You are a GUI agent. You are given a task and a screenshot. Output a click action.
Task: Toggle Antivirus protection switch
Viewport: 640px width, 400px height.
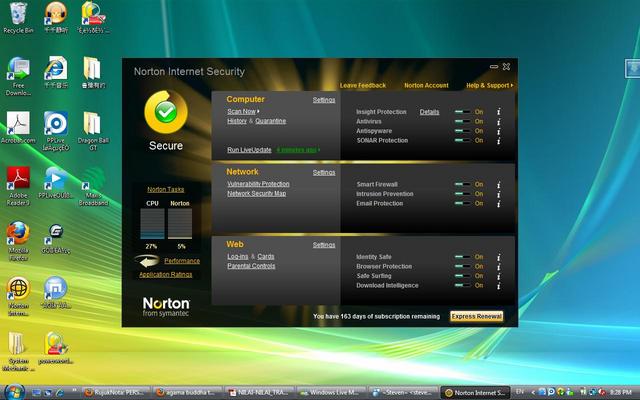[x=462, y=122]
